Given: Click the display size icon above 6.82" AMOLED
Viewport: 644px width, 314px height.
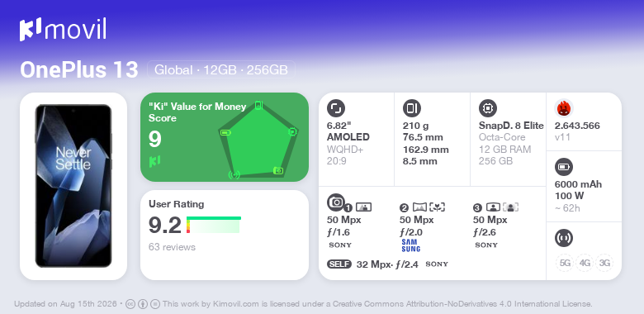Looking at the screenshot, I should coord(336,108).
